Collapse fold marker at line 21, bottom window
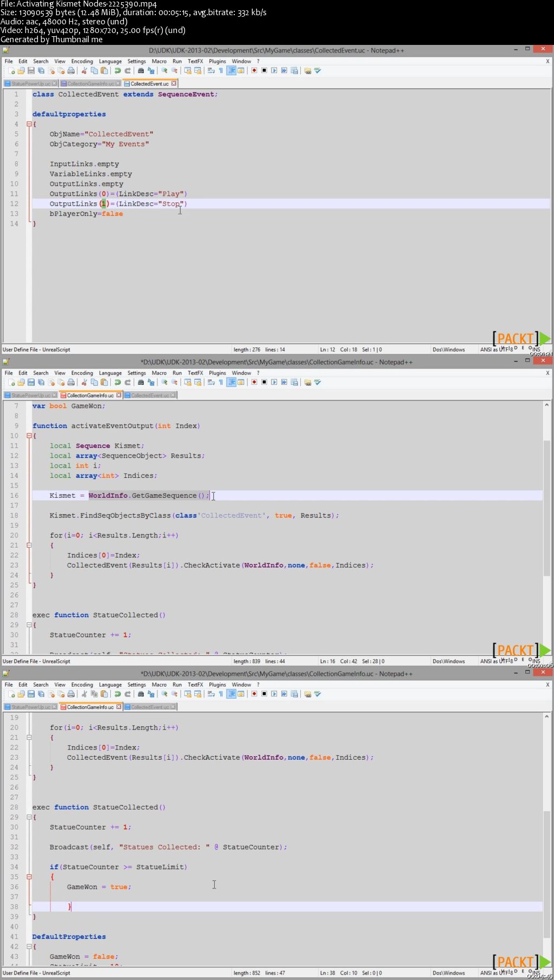This screenshot has width=554, height=980. point(29,738)
